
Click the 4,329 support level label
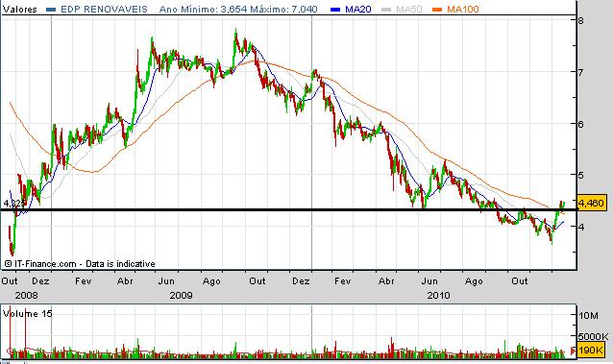[x=14, y=203]
